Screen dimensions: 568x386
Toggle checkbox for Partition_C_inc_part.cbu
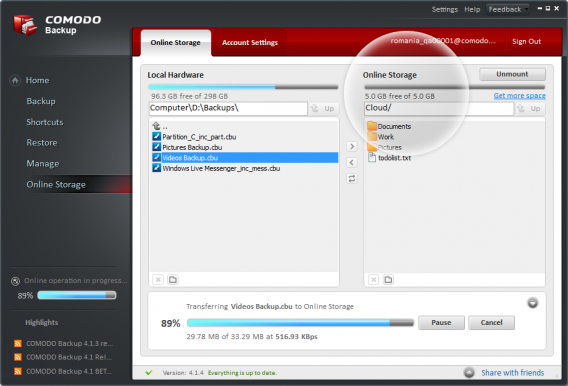[156, 137]
